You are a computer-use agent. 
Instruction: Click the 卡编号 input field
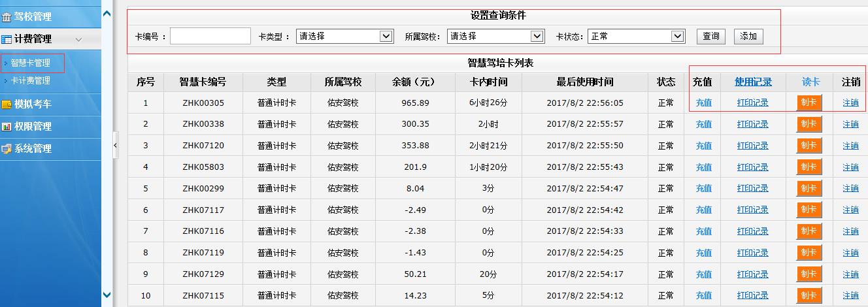click(x=210, y=37)
